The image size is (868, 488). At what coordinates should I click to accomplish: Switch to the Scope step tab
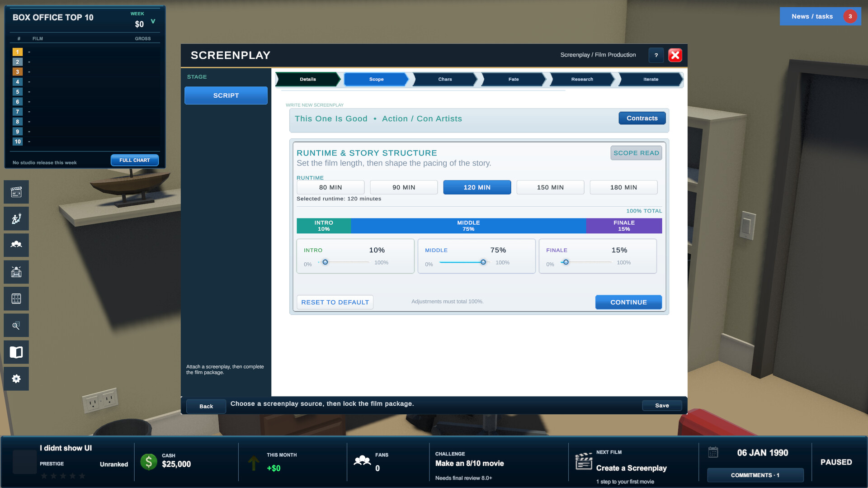tap(376, 79)
